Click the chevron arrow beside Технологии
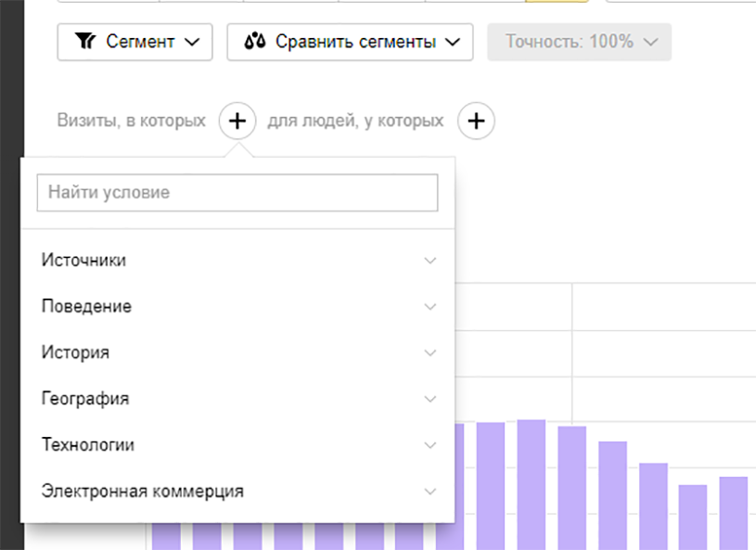 pyautogui.click(x=429, y=445)
